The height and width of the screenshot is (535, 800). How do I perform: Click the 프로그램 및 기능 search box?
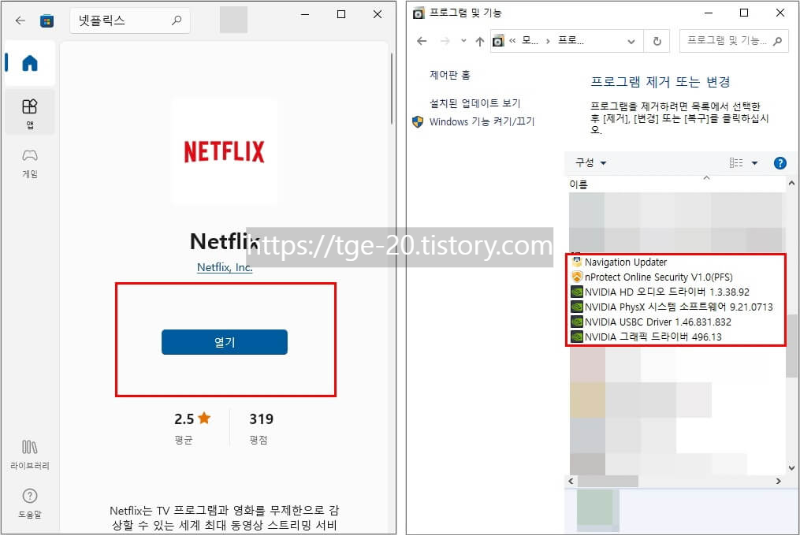734,41
